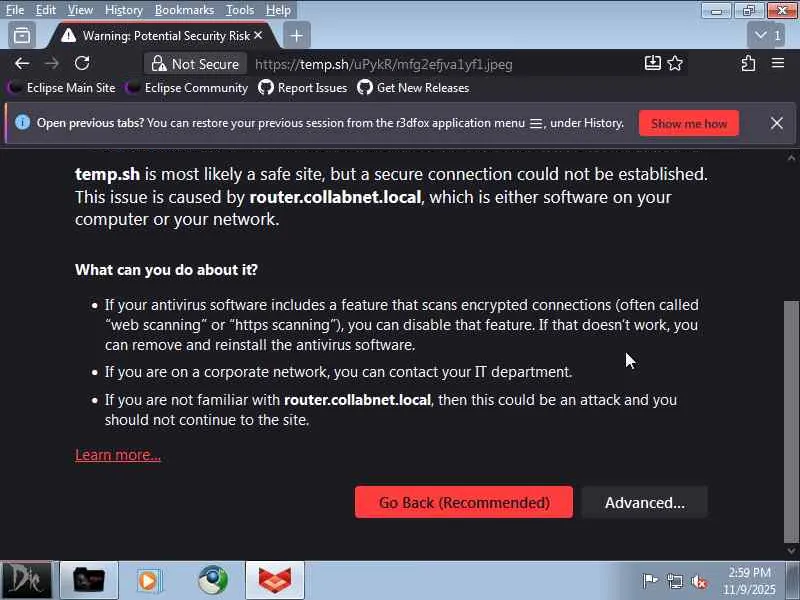Click the Advanced... button
The height and width of the screenshot is (600, 800).
pos(645,503)
